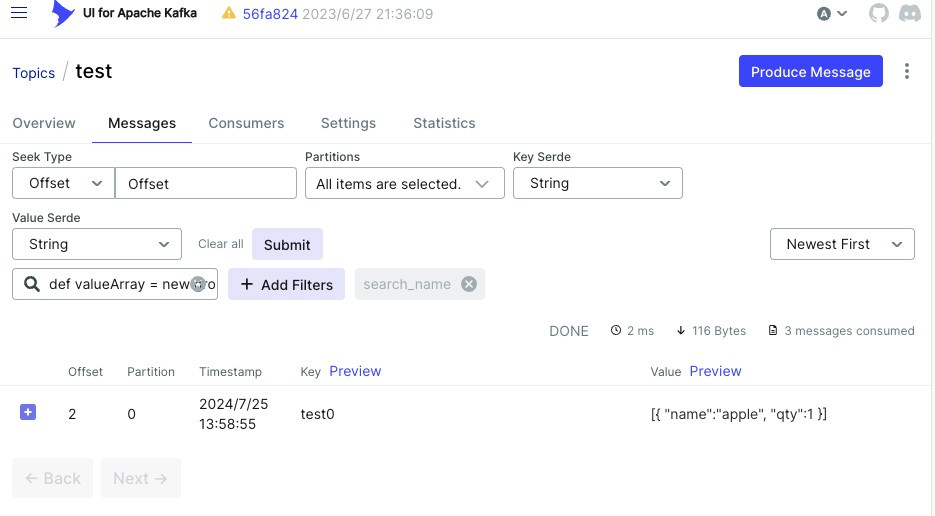Focus the Offset input field
935x516 pixels.
(x=206, y=183)
